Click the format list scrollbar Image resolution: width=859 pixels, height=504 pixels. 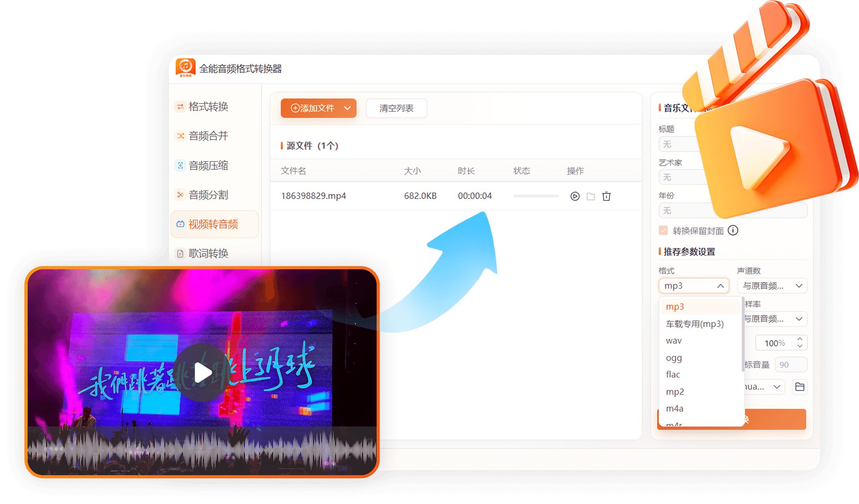coord(743,335)
